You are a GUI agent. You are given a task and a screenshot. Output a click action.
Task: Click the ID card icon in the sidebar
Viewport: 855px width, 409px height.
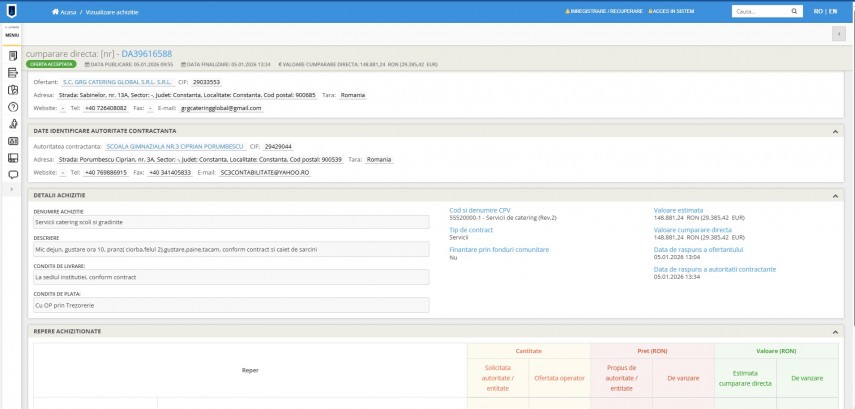pos(13,140)
